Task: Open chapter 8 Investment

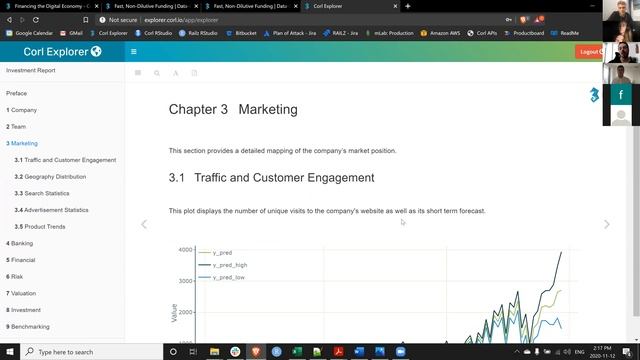Action: (23, 310)
